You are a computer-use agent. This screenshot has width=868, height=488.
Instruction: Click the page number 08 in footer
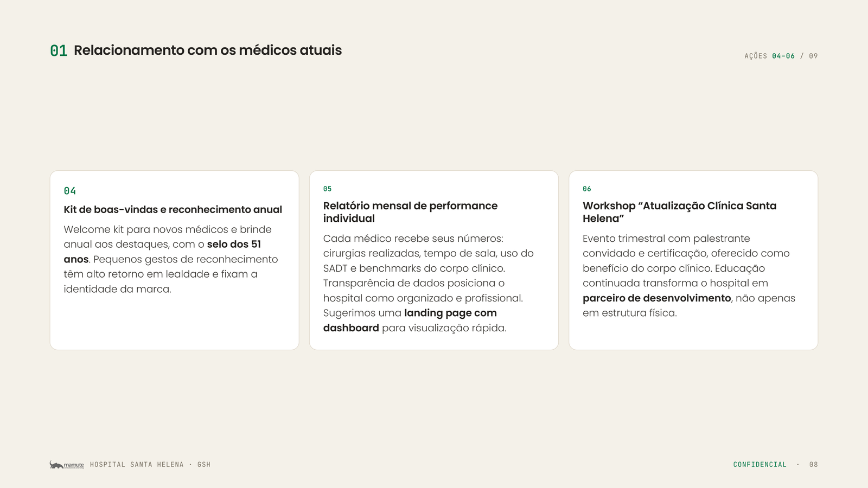click(x=814, y=465)
